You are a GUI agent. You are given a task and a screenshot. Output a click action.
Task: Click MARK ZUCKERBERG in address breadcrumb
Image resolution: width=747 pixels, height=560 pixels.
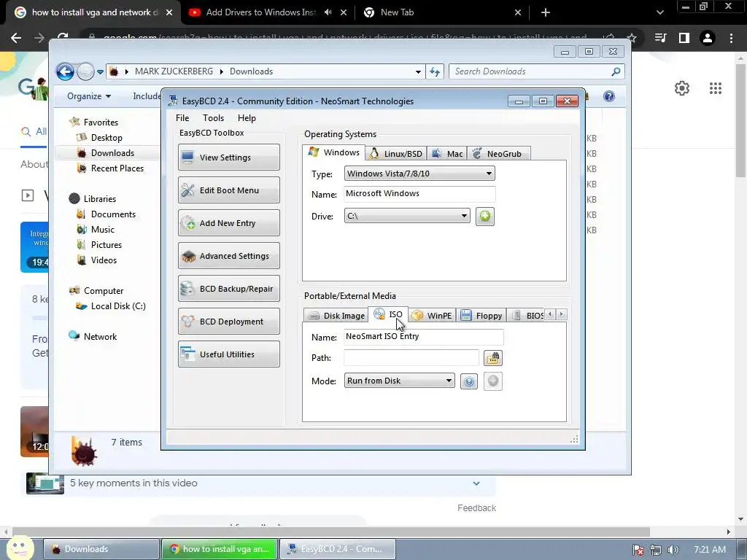[x=174, y=71]
